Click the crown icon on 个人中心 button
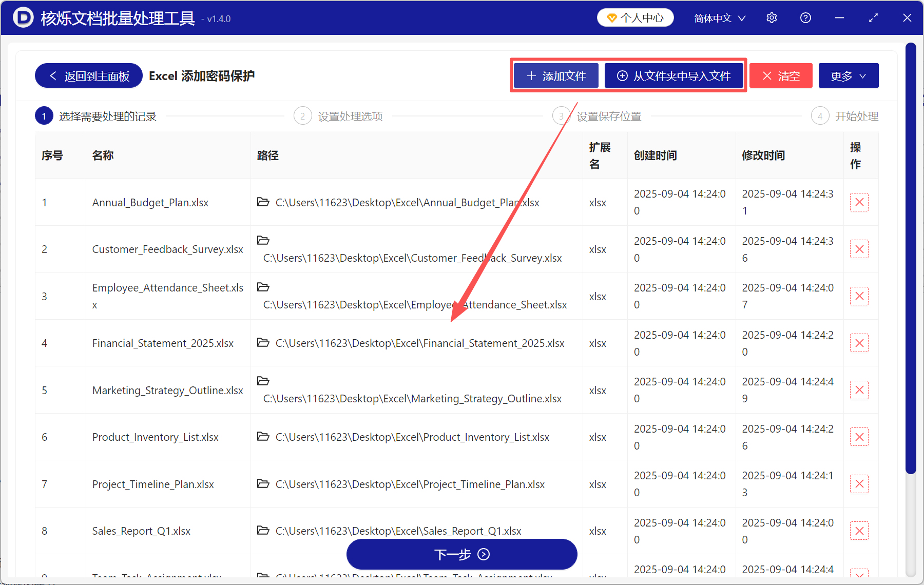Viewport: 924px width, 585px height. click(x=611, y=17)
